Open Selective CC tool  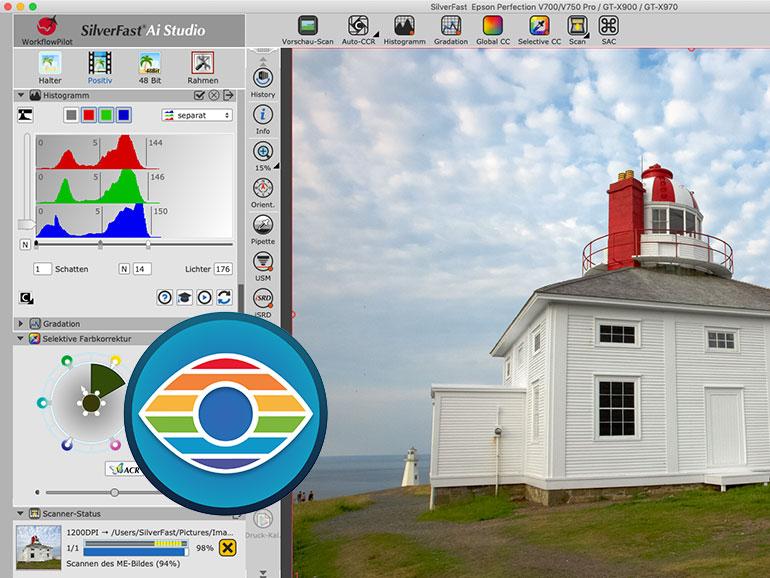[x=539, y=30]
